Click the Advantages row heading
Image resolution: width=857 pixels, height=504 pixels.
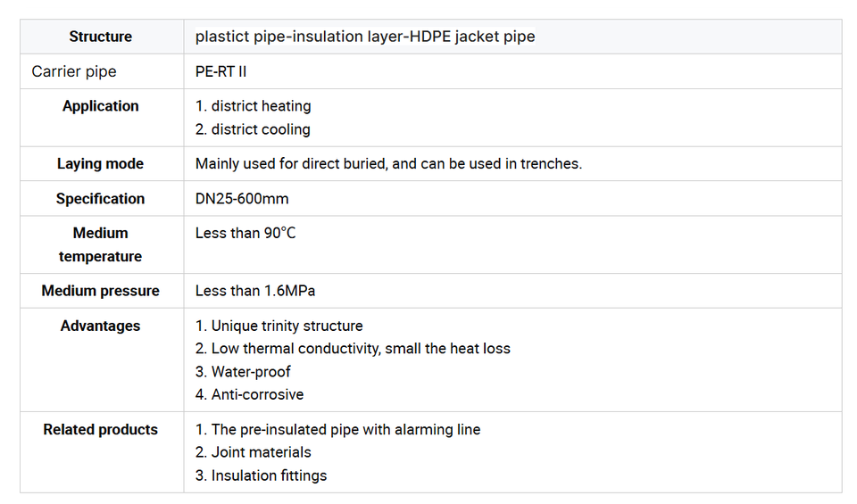coord(101,326)
